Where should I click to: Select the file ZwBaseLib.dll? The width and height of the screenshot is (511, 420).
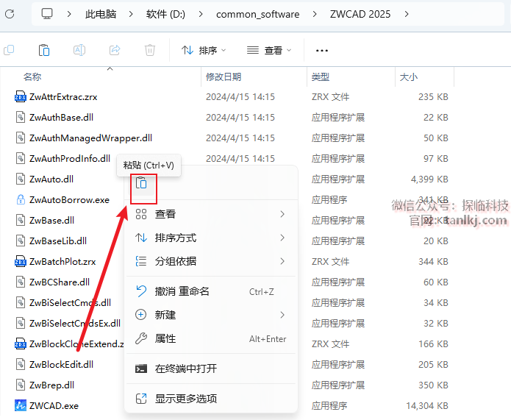(x=58, y=241)
